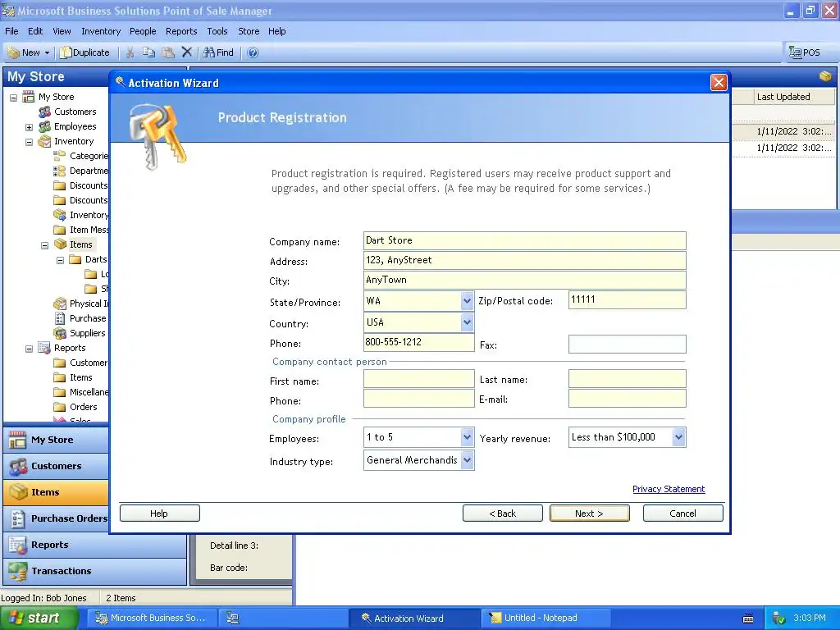
Task: Open the Reports menu
Action: click(181, 31)
